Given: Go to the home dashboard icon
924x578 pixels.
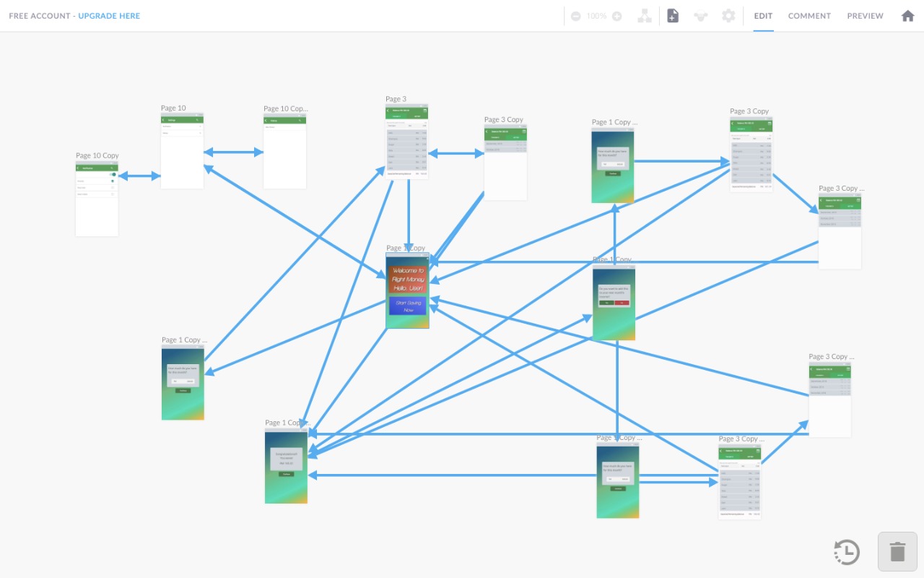Looking at the screenshot, I should tap(907, 16).
